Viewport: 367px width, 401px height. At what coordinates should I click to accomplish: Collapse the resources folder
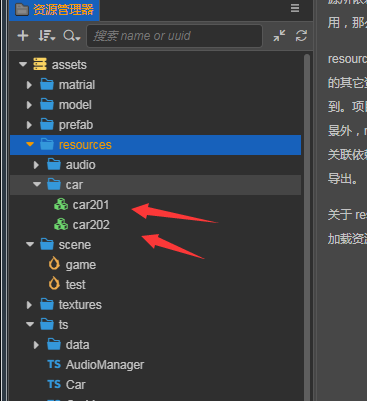coord(30,145)
